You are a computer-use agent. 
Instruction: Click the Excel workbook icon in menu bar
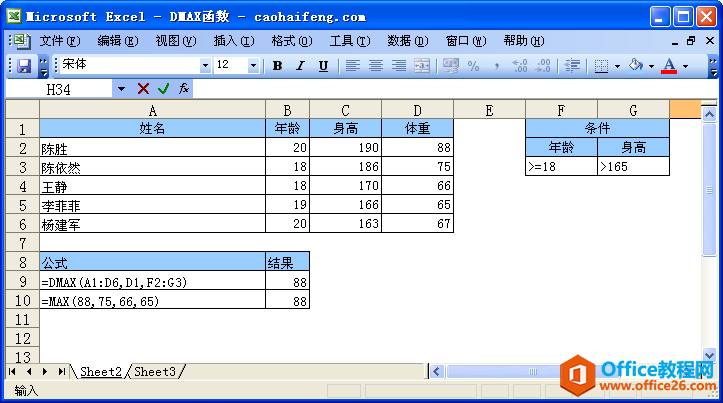pos(21,41)
